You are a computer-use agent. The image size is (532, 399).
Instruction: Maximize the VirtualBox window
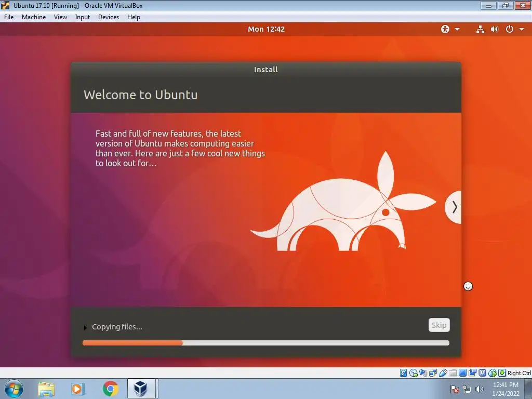pyautogui.click(x=505, y=5)
